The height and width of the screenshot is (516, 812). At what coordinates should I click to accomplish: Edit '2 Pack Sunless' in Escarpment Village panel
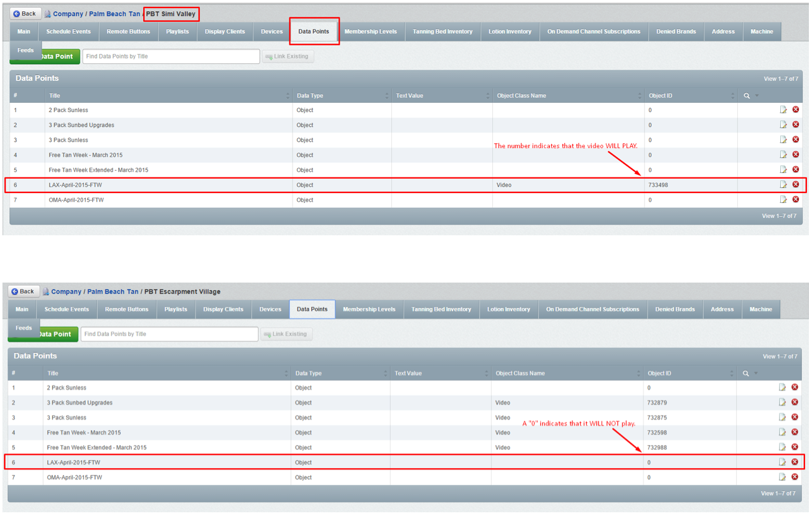(783, 387)
